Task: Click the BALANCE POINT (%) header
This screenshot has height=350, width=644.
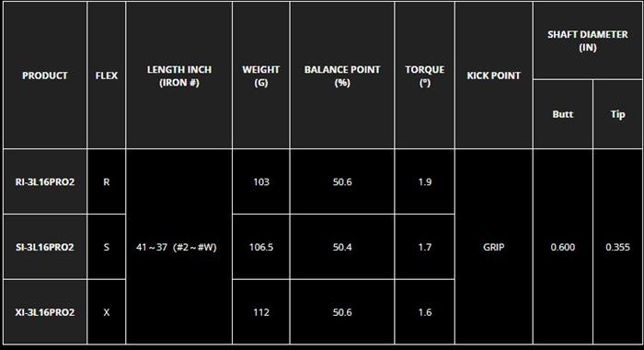Action: point(342,76)
